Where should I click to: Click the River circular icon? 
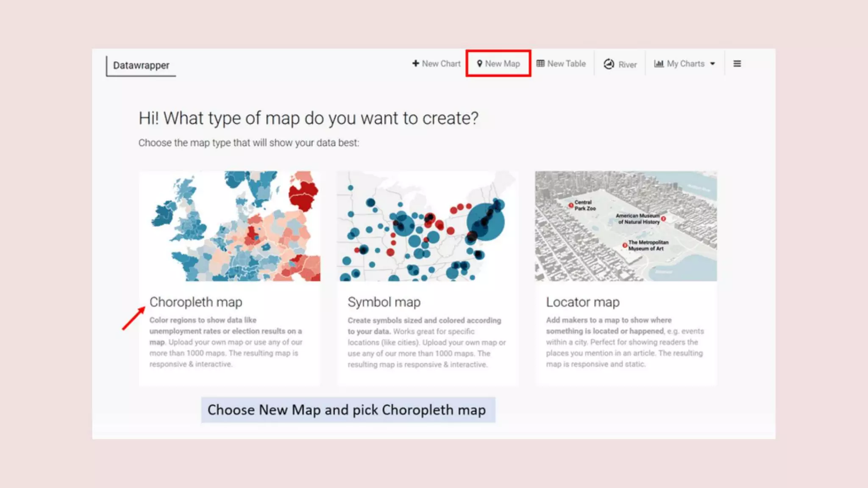[609, 64]
